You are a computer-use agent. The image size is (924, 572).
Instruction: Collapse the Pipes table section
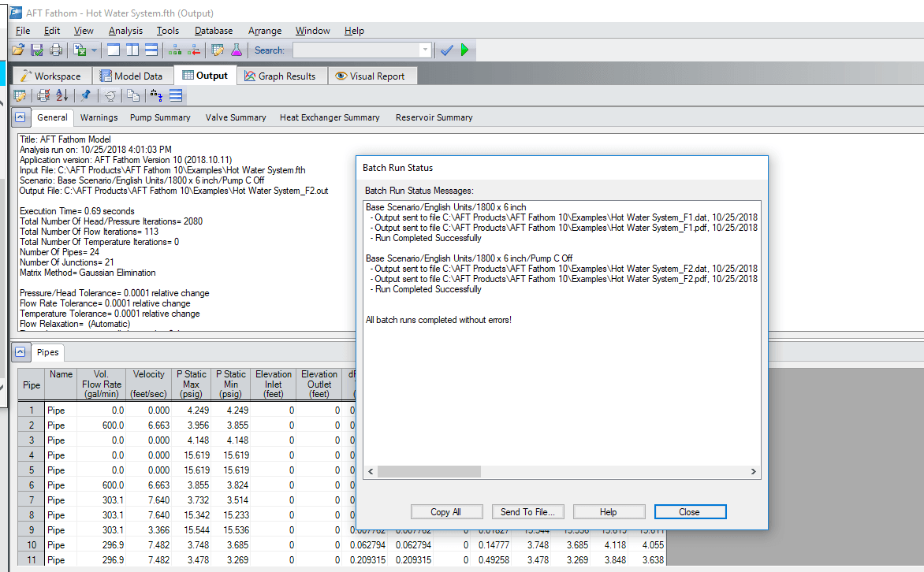[x=20, y=351]
